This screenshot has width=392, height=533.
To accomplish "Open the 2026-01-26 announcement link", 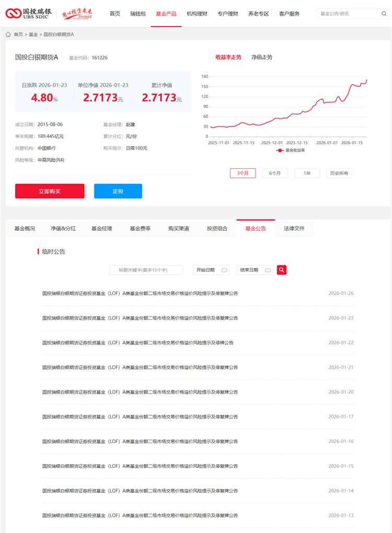I will click(140, 294).
